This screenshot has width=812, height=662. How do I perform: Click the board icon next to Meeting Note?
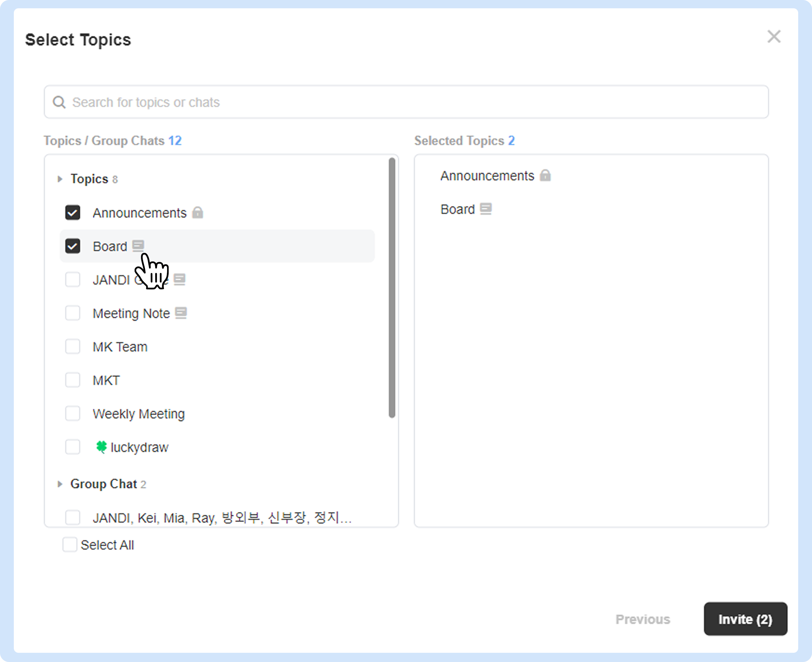pyautogui.click(x=181, y=313)
